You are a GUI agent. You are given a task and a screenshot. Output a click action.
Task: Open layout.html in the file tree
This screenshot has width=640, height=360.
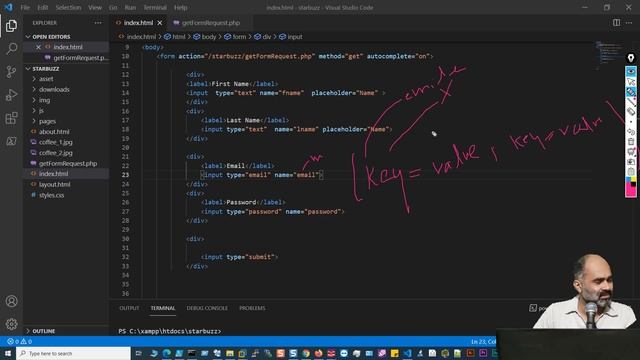pyautogui.click(x=54, y=184)
